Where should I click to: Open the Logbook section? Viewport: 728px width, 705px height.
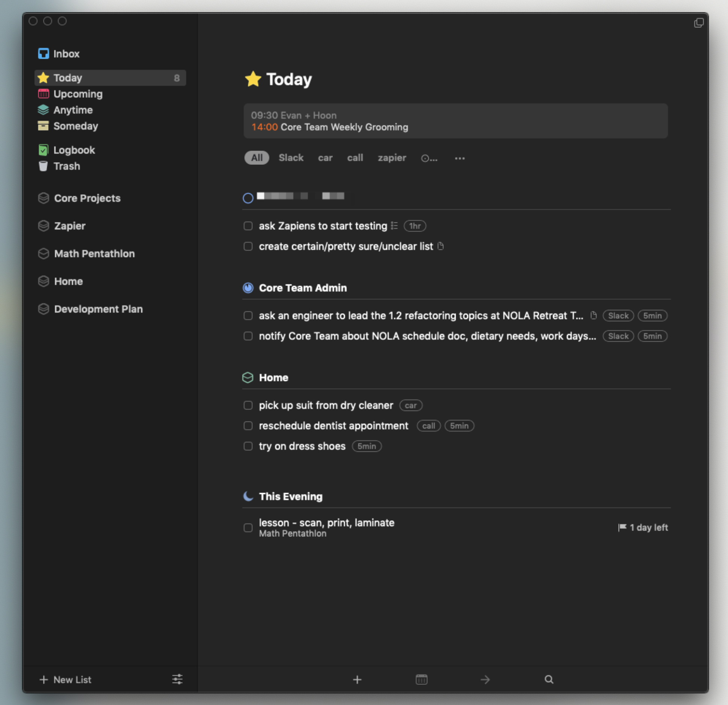(74, 149)
